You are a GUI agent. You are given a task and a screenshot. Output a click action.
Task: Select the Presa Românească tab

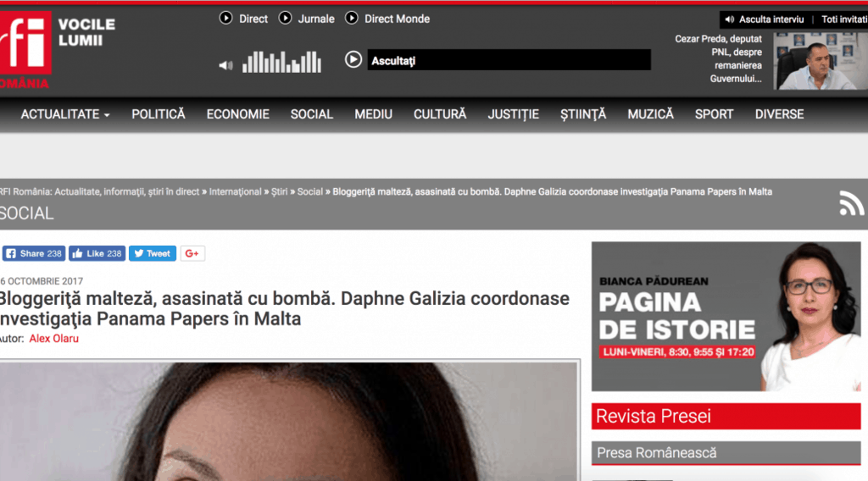point(726,453)
